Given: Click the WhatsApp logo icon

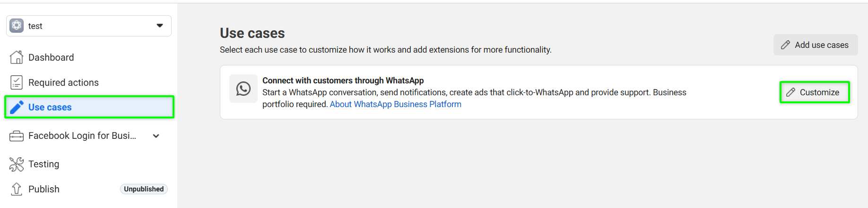Looking at the screenshot, I should [243, 89].
